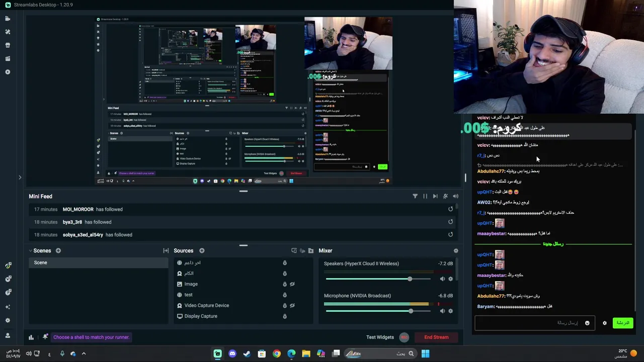Open the Editor tab in the left sidebar
This screenshot has height=362, width=644.
[x=8, y=19]
